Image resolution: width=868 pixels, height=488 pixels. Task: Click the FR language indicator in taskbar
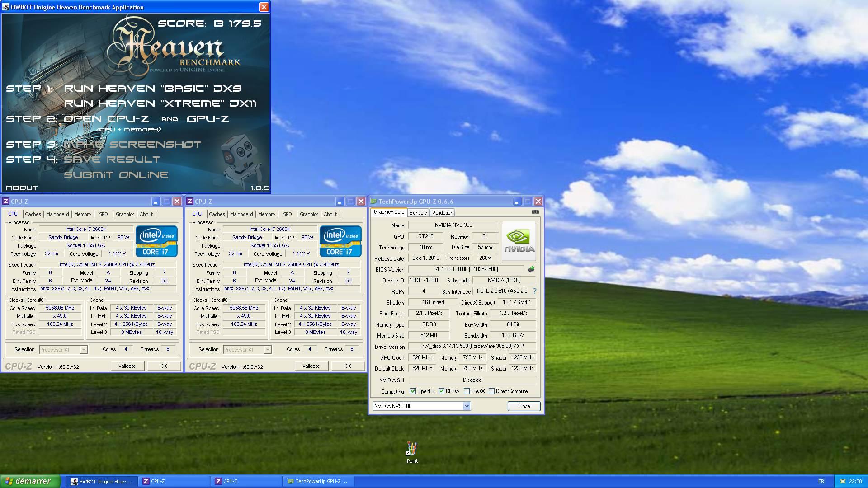pos(821,481)
